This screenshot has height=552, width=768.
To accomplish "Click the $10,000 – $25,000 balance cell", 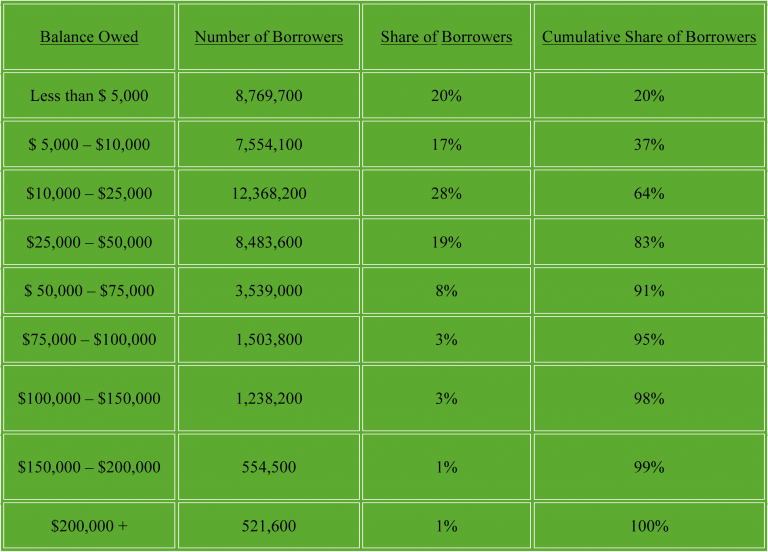I will (x=89, y=193).
